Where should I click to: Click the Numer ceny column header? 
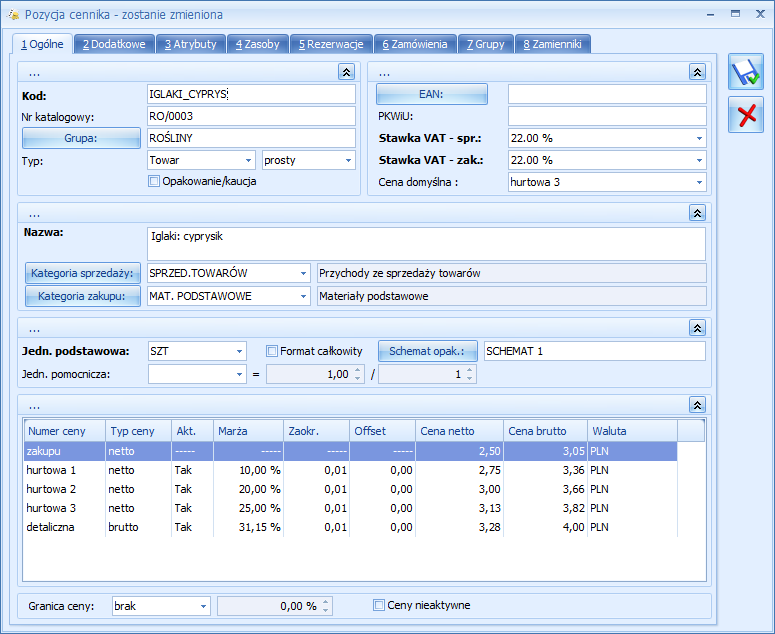[x=65, y=431]
